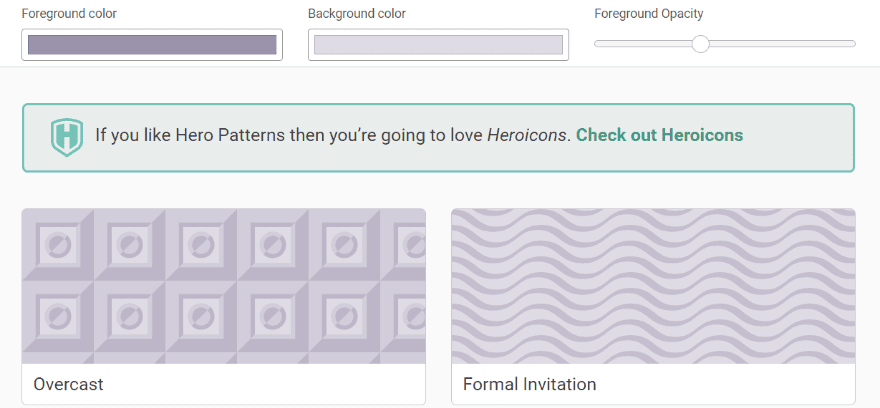Click opacity slider track midway right of handle

(x=780, y=44)
